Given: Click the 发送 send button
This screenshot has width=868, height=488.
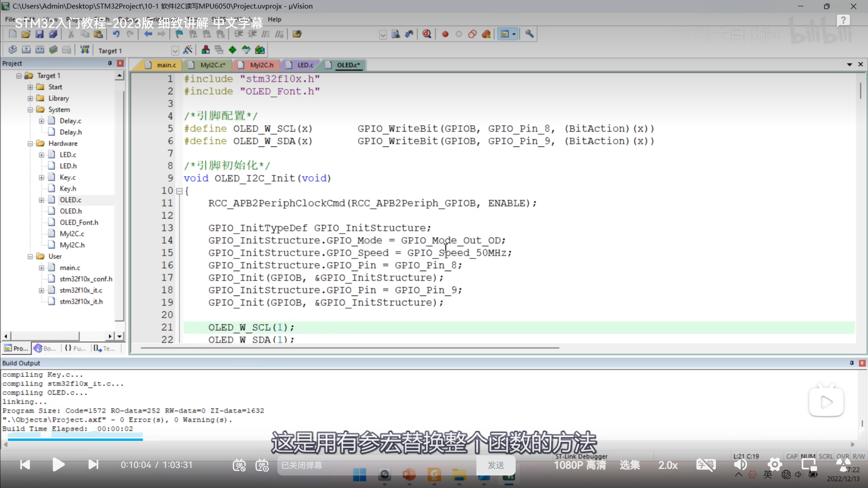Looking at the screenshot, I should tap(496, 465).
